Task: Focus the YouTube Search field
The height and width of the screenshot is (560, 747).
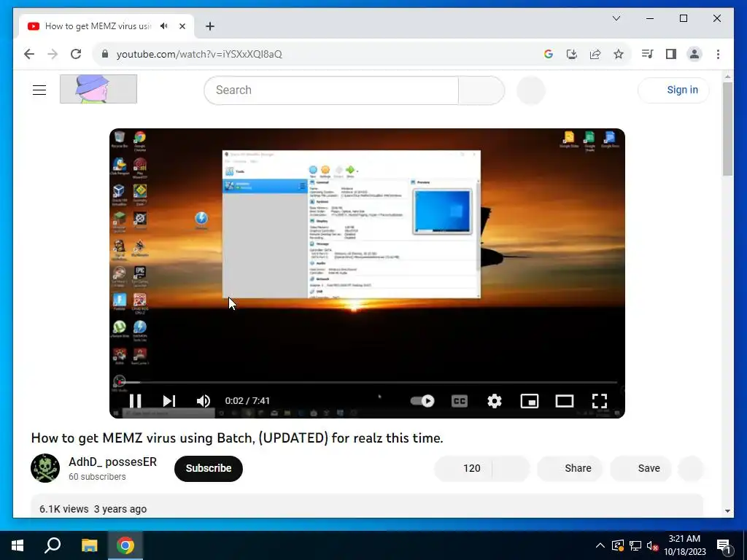Action: tap(331, 90)
